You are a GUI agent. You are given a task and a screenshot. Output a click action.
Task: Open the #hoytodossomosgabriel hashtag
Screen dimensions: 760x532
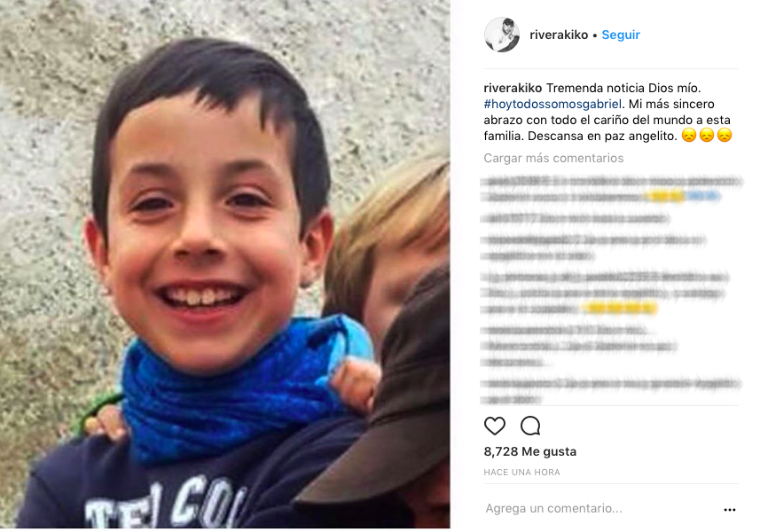point(552,104)
